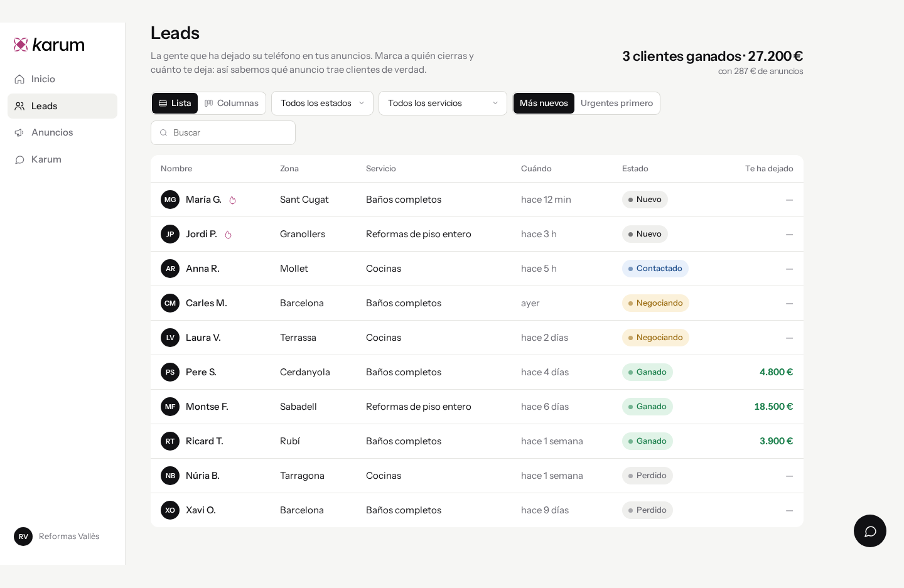Open the Ricard T. lead row
This screenshot has width=904, height=588.
477,441
